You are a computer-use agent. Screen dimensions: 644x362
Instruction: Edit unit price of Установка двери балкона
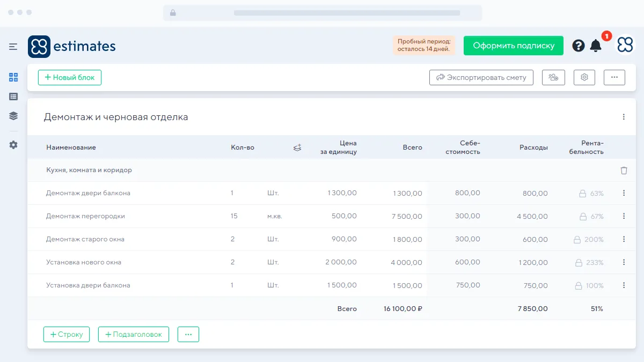click(x=342, y=285)
